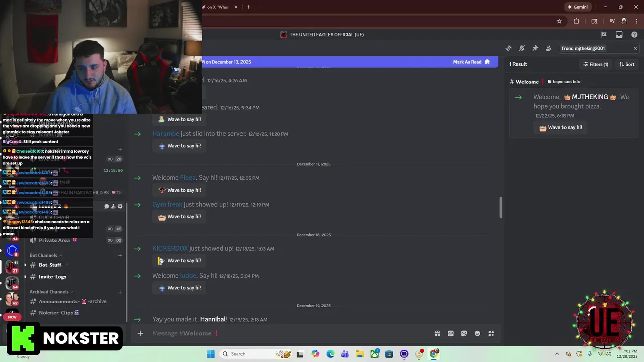Screen dimensions: 644x362
Task: Collapse the Bot Channels category
Action: tap(46, 255)
